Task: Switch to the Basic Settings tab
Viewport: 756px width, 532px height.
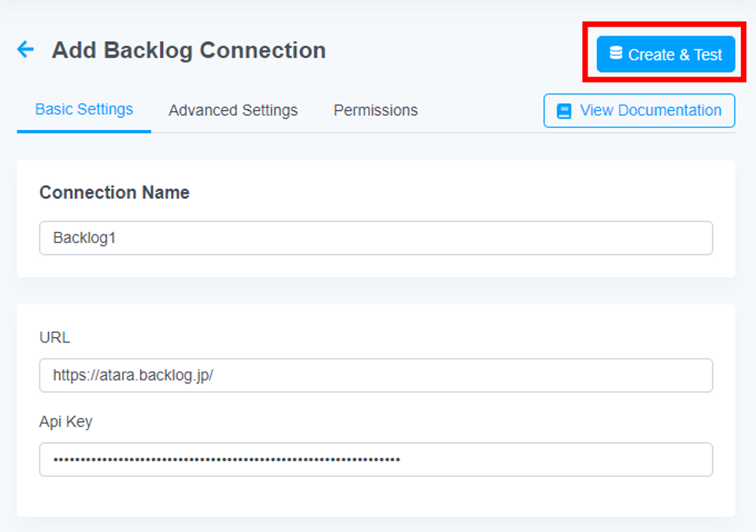Action: pos(84,109)
